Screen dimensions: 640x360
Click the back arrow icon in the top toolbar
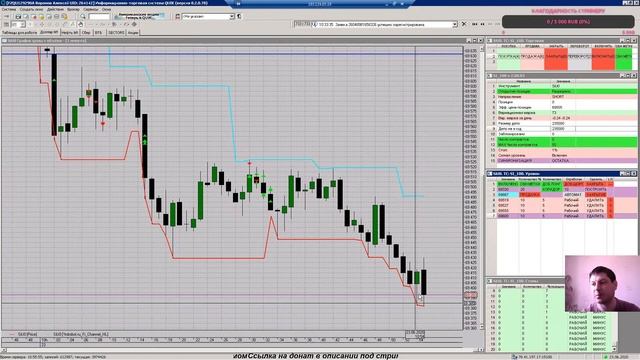tap(7, 16)
